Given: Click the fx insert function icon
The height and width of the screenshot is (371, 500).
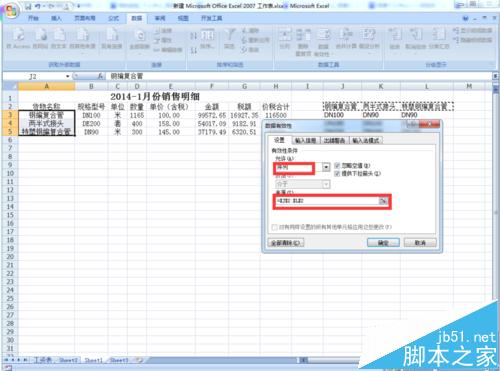Looking at the screenshot, I should click(x=100, y=76).
